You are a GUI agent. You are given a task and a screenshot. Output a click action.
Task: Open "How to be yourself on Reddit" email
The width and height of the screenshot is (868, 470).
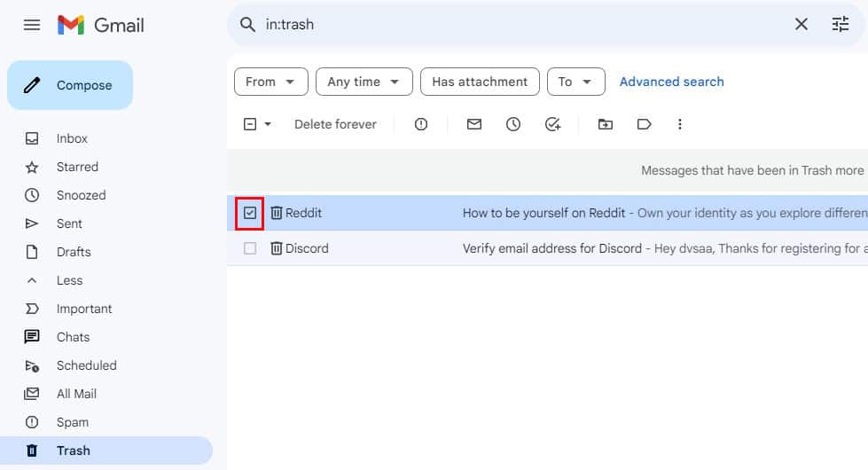tap(543, 213)
